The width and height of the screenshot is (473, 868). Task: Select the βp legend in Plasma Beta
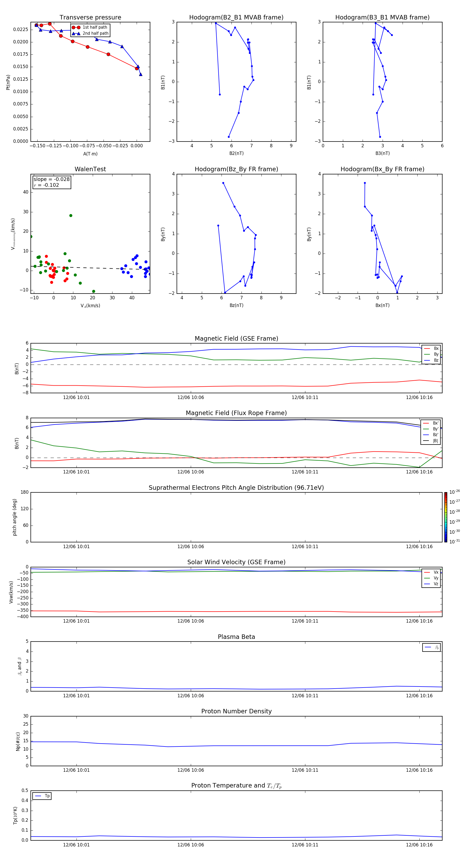click(431, 647)
